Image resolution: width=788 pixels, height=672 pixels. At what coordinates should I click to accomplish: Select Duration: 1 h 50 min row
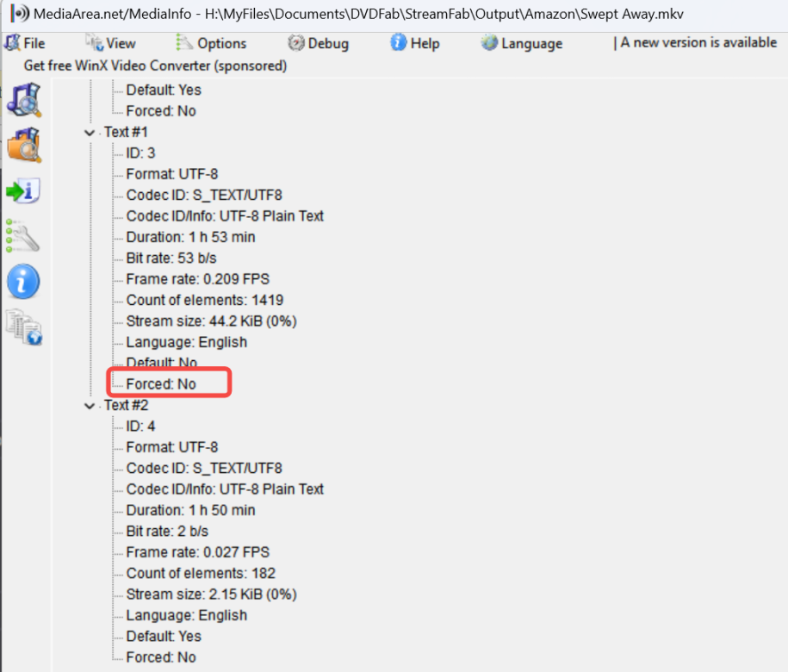(x=190, y=510)
